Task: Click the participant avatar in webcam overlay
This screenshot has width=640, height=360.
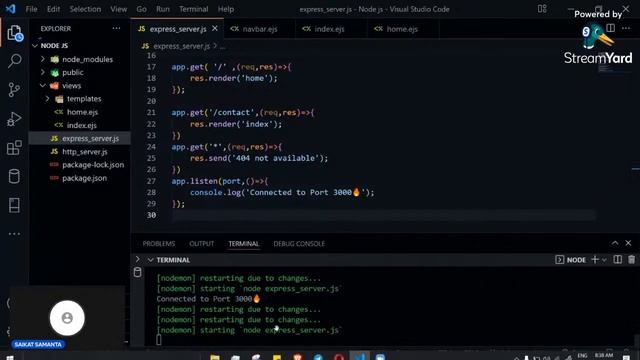Action: [67, 318]
